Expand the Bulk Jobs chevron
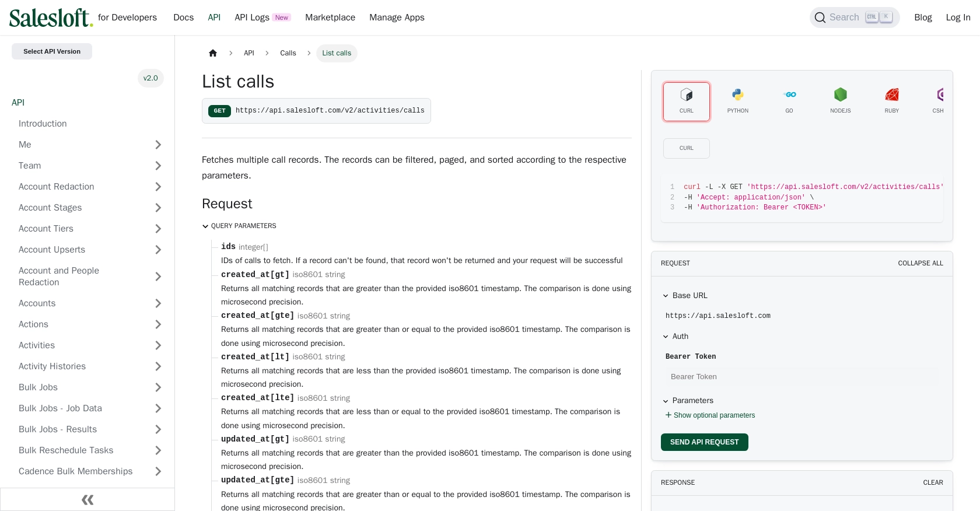 pos(158,387)
